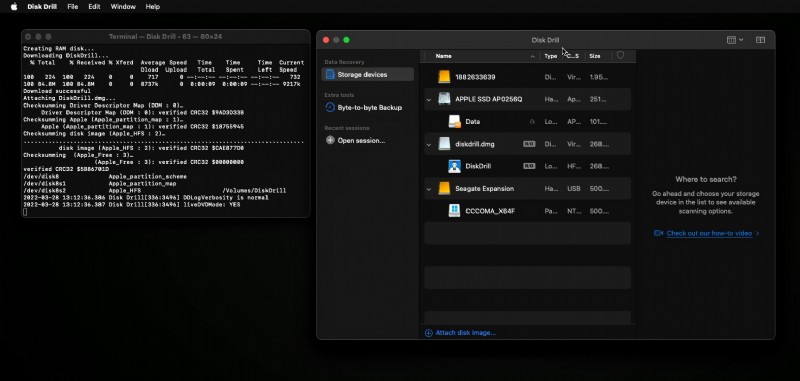Click the how-to video camera icon
This screenshot has height=381, width=800.
658,233
